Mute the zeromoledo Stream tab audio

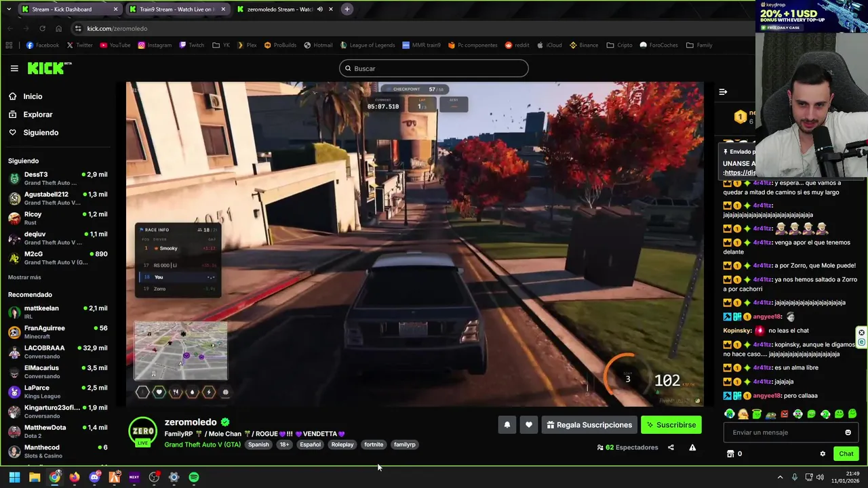point(320,9)
